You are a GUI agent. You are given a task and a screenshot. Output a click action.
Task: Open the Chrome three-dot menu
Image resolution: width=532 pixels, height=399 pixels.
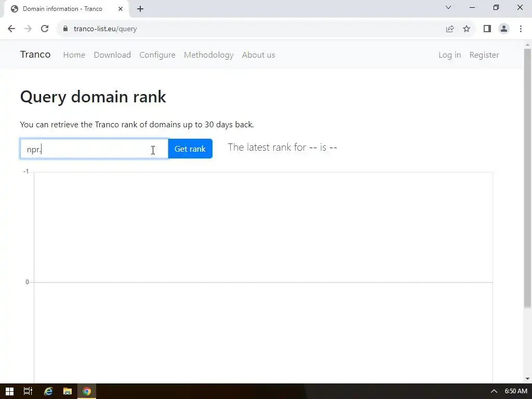click(x=521, y=29)
